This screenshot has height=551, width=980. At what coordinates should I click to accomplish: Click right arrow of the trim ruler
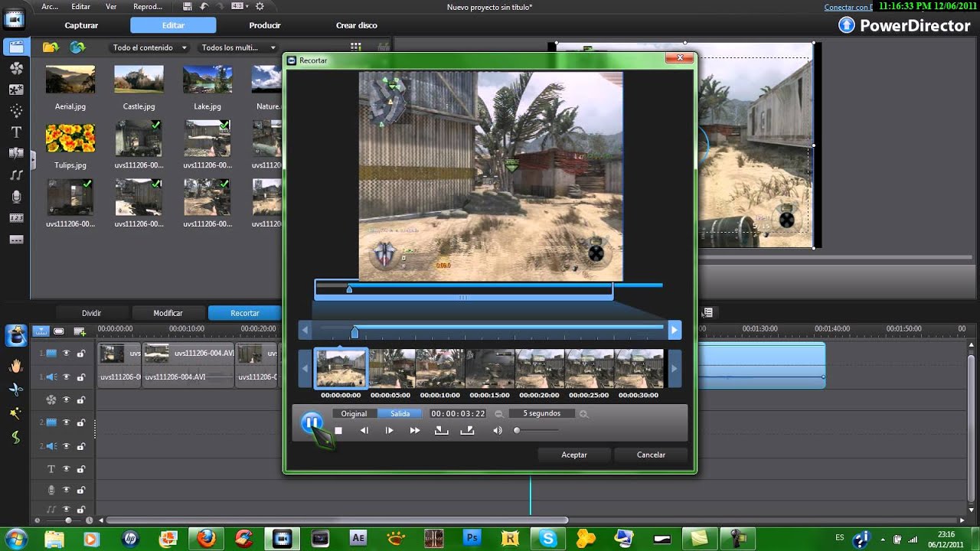click(674, 330)
